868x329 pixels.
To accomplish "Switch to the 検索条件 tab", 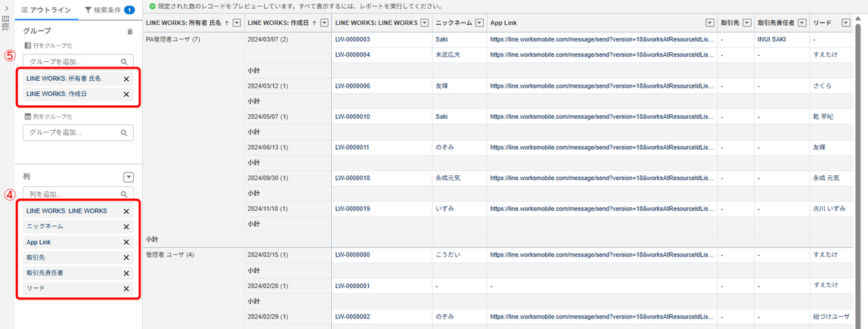I will click(x=110, y=10).
